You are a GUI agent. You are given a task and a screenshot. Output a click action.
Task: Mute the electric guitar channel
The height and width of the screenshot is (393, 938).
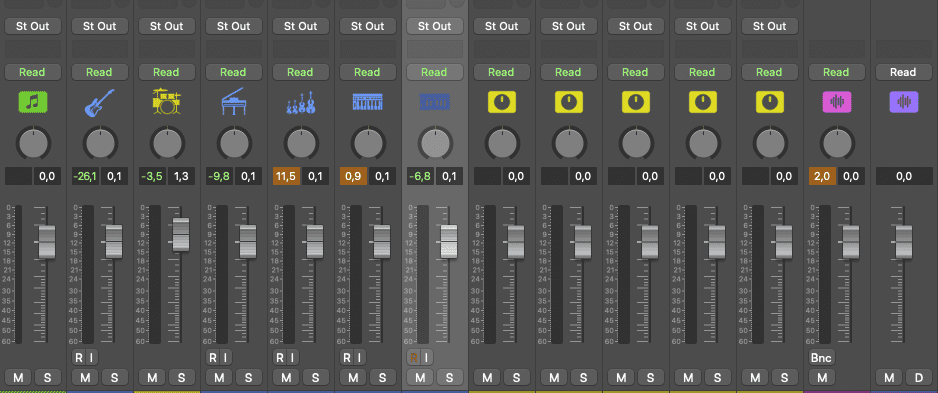(86, 377)
